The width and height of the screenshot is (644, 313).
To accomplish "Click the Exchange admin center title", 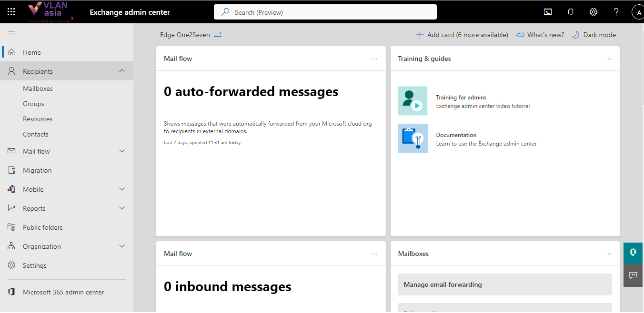I will [x=130, y=12].
